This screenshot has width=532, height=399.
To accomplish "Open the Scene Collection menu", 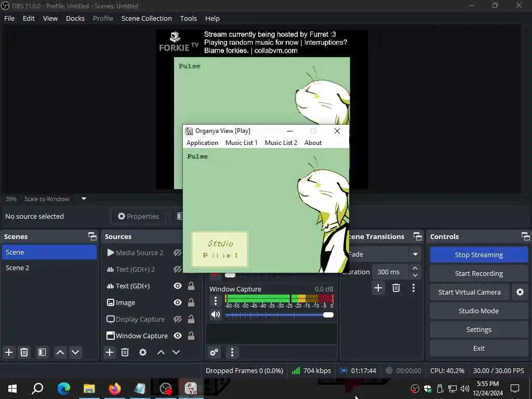I will click(147, 18).
